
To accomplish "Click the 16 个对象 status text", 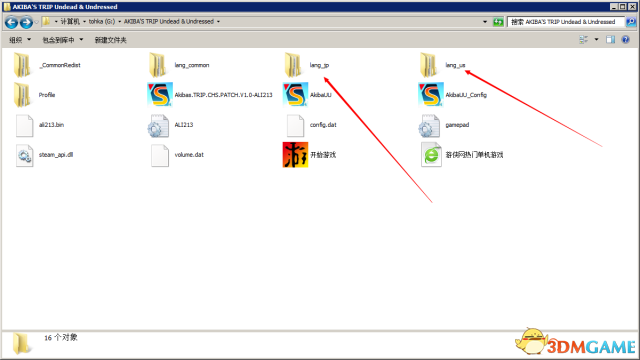I will coord(60,337).
